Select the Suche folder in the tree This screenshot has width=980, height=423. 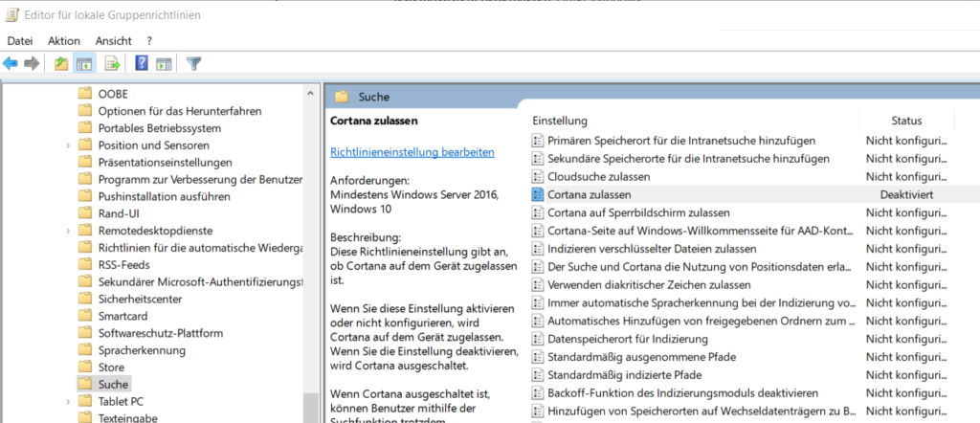point(113,384)
